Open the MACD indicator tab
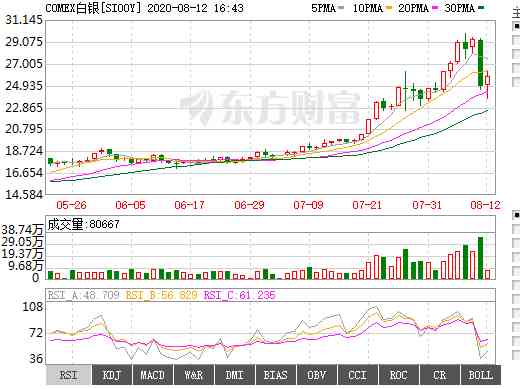Image resolution: width=520 pixels, height=389 pixels. [153, 375]
